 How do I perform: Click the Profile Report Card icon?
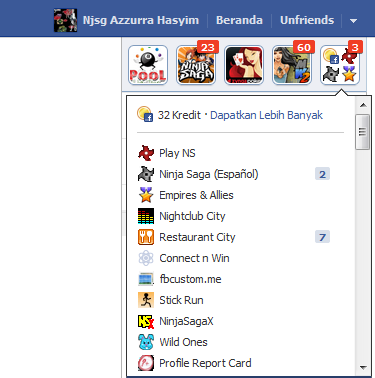point(146,363)
